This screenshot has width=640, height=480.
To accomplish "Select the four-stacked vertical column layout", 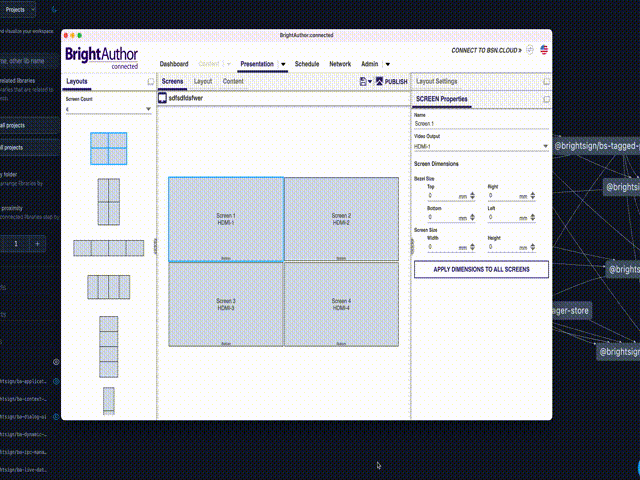I will pyautogui.click(x=109, y=347).
